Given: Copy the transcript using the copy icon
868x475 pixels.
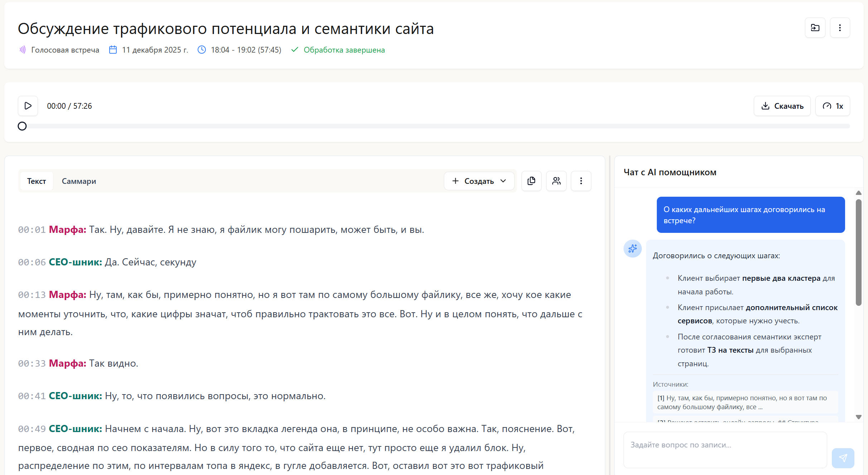Looking at the screenshot, I should point(531,181).
